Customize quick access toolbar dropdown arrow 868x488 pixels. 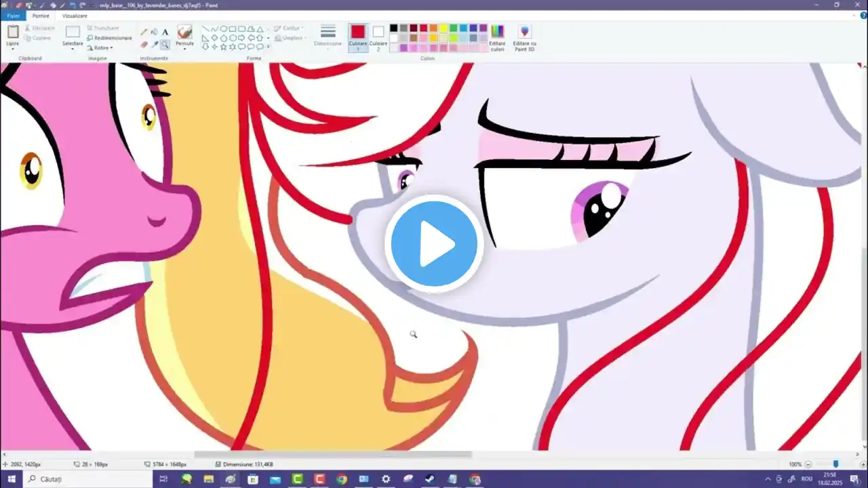click(91, 5)
